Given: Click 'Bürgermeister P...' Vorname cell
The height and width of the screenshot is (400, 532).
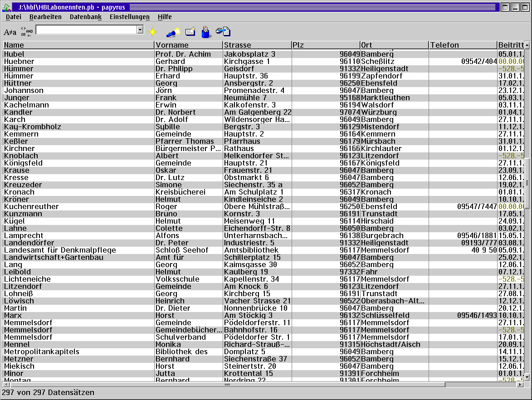Looking at the screenshot, I should 188,149.
